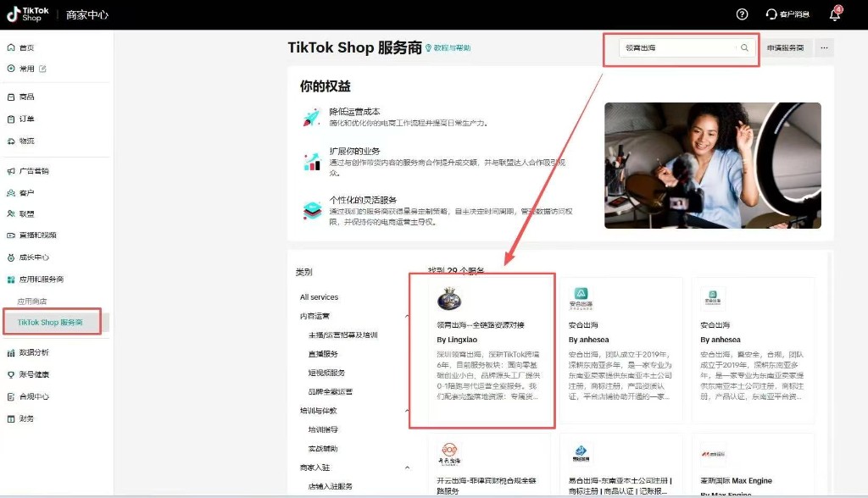Click the promotional banner photo
868x498 pixels.
tap(712, 165)
